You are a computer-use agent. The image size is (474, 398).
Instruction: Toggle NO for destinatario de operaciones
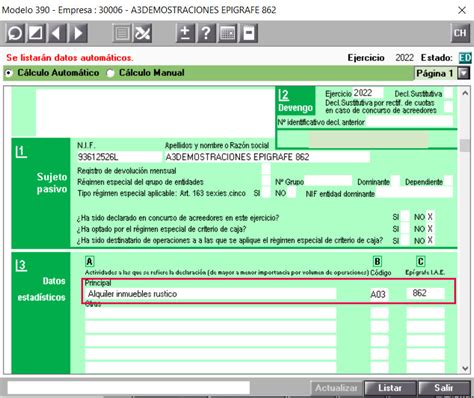[x=430, y=240]
